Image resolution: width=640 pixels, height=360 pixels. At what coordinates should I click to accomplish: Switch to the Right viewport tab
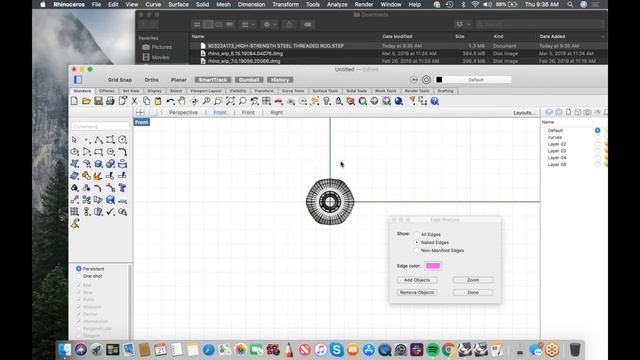[276, 112]
